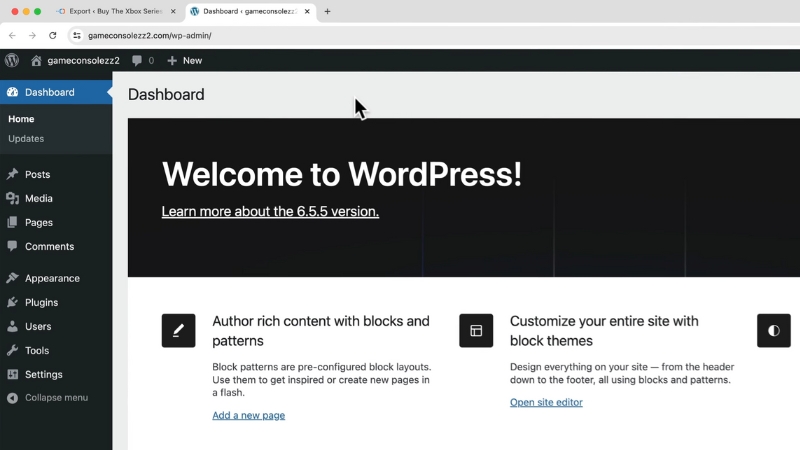Viewport: 800px width, 450px height.
Task: Open the Comments sidebar menu item
Action: tap(49, 246)
